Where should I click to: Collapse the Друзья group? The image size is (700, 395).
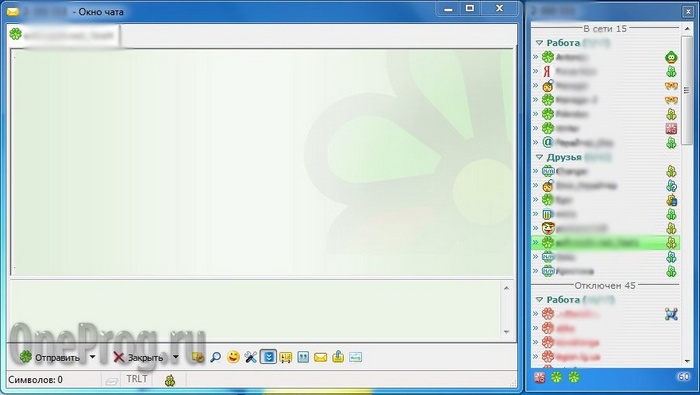tap(539, 157)
